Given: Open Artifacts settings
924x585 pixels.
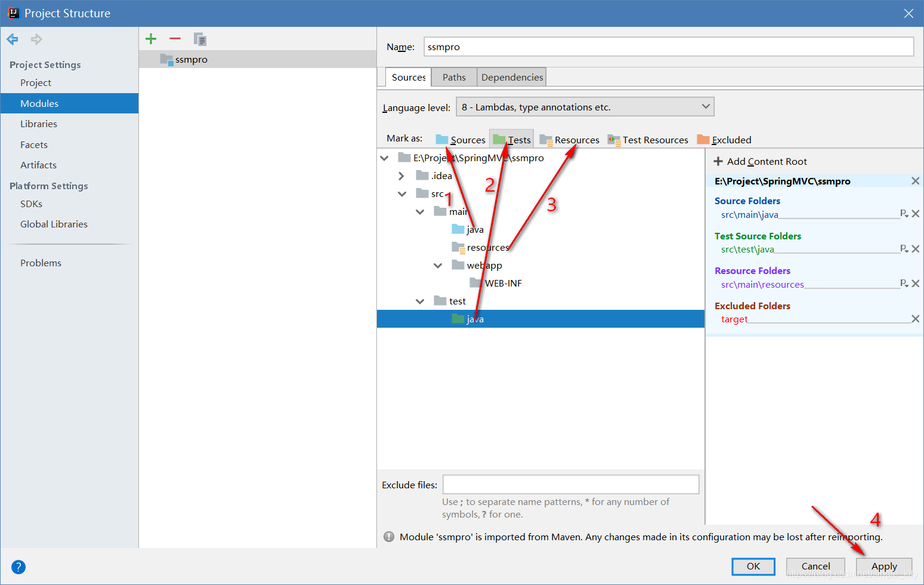Looking at the screenshot, I should click(x=38, y=165).
